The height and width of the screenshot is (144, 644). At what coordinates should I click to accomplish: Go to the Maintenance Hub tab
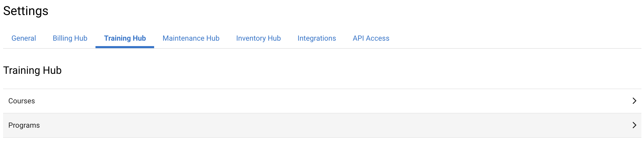coord(191,38)
